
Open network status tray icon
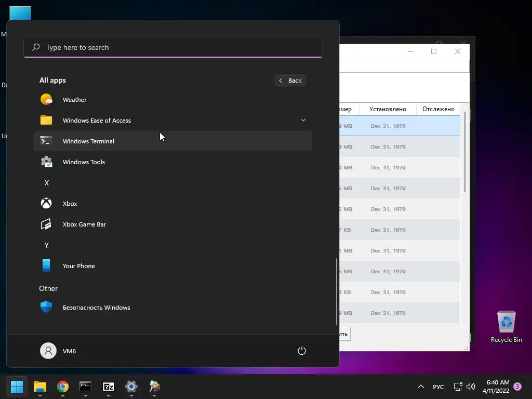point(458,387)
